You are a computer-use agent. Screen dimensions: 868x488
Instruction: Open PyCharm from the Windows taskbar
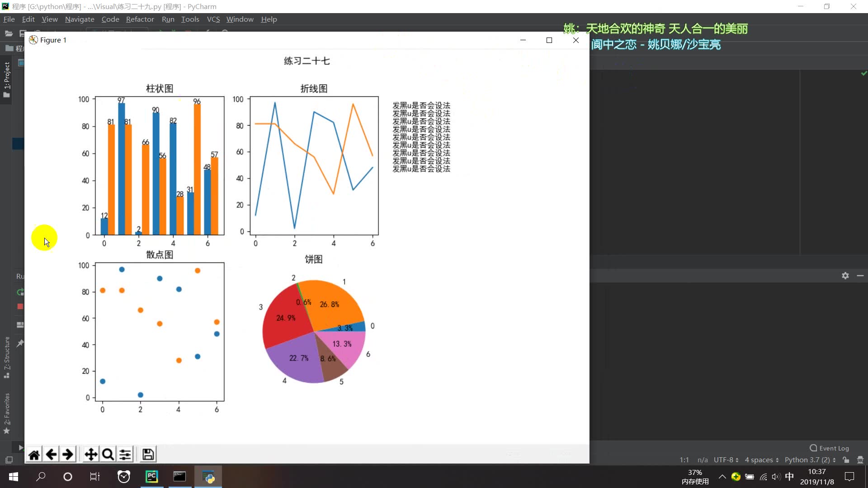click(x=151, y=477)
